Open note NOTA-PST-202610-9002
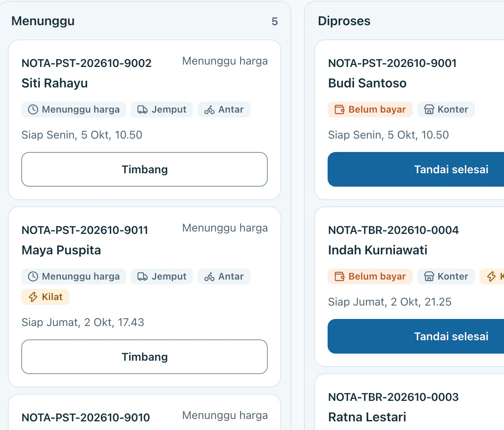The image size is (504, 430). point(87,63)
